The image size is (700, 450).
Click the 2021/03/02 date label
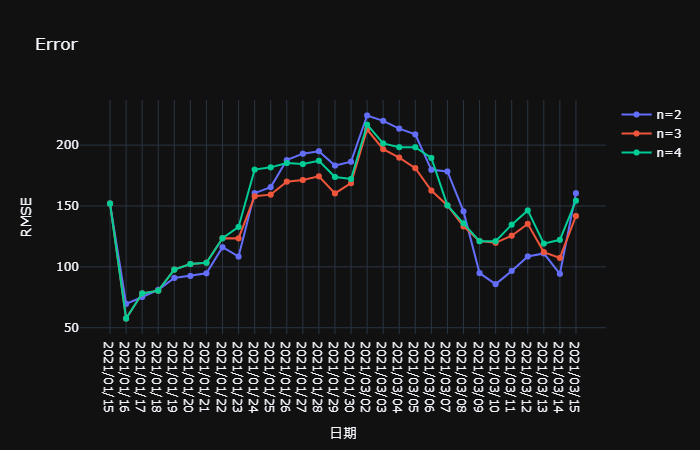[x=365, y=377]
